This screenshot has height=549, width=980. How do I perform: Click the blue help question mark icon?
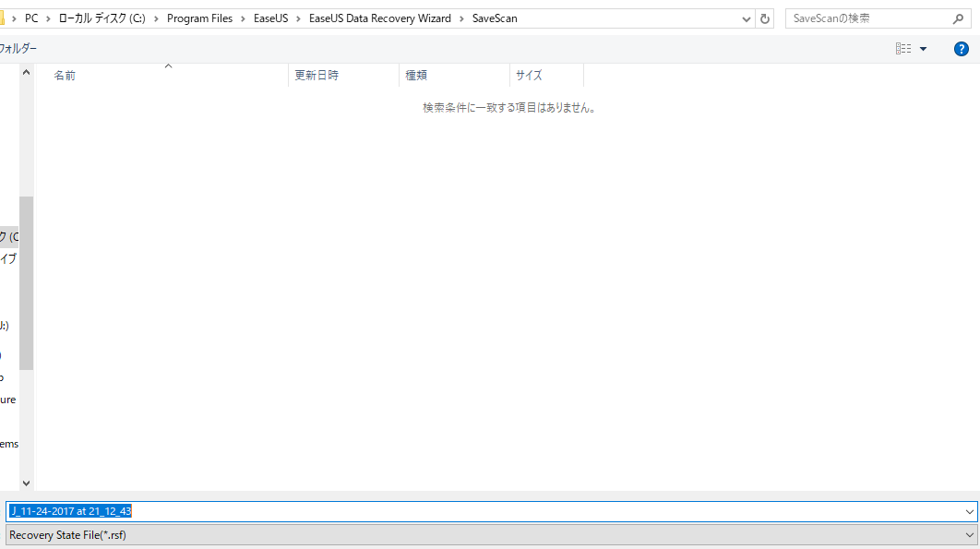click(x=961, y=49)
